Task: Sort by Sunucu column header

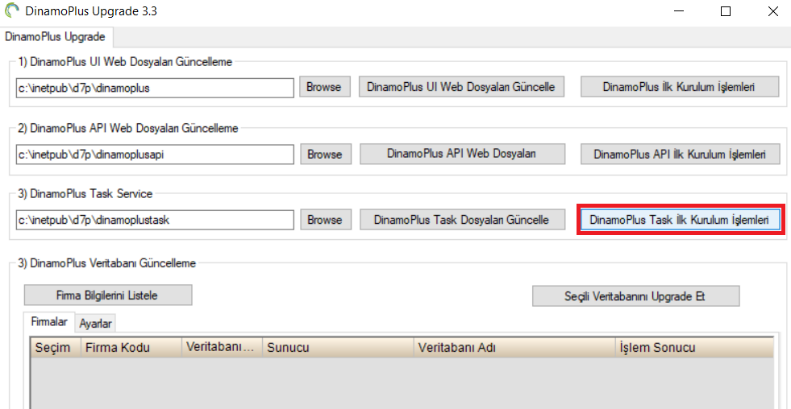Action: tap(338, 347)
